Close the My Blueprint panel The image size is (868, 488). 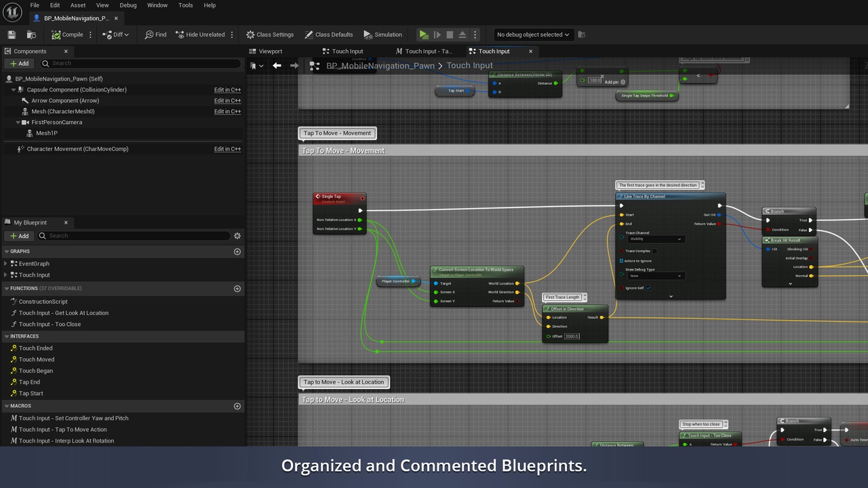click(66, 222)
